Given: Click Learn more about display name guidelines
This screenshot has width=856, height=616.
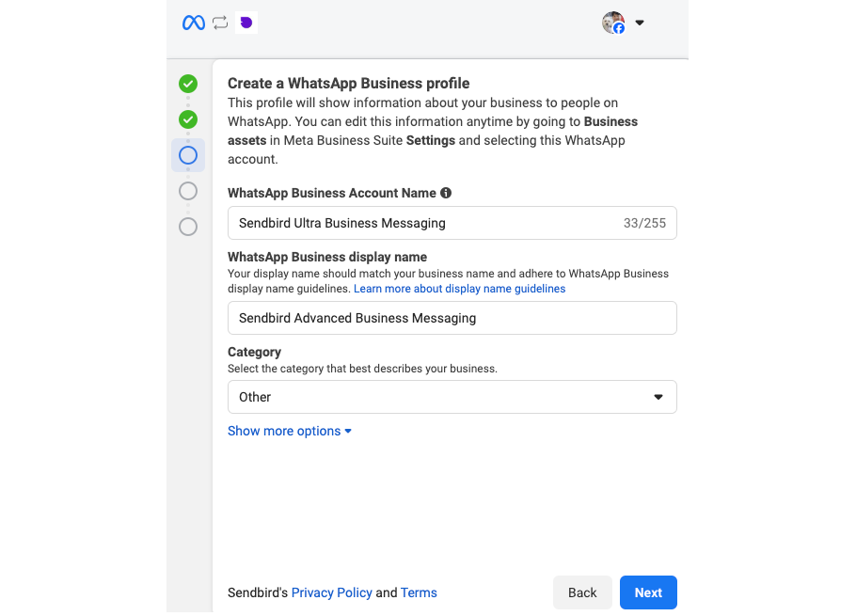Looking at the screenshot, I should [x=459, y=289].
